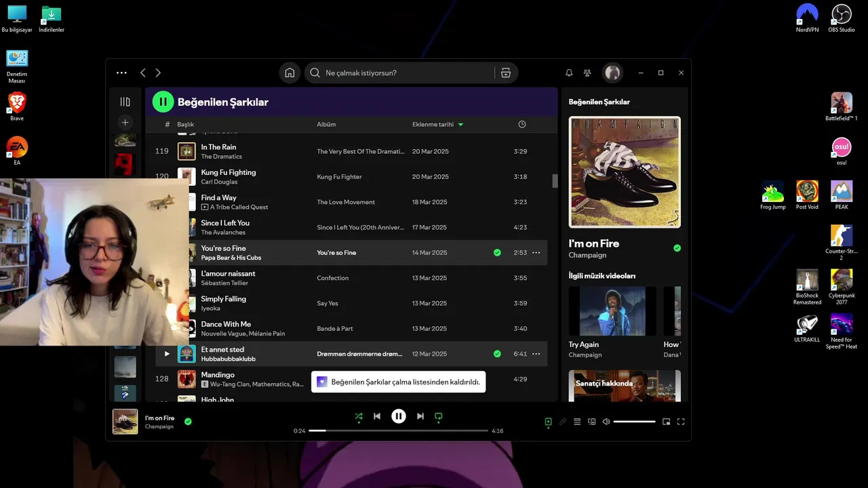This screenshot has width=868, height=488.
Task: Go forward with the right arrow
Action: [158, 73]
